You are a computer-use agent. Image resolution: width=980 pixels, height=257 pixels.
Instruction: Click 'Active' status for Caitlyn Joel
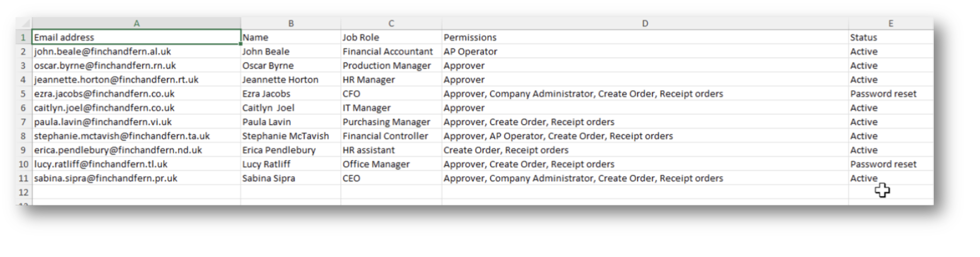pos(890,108)
